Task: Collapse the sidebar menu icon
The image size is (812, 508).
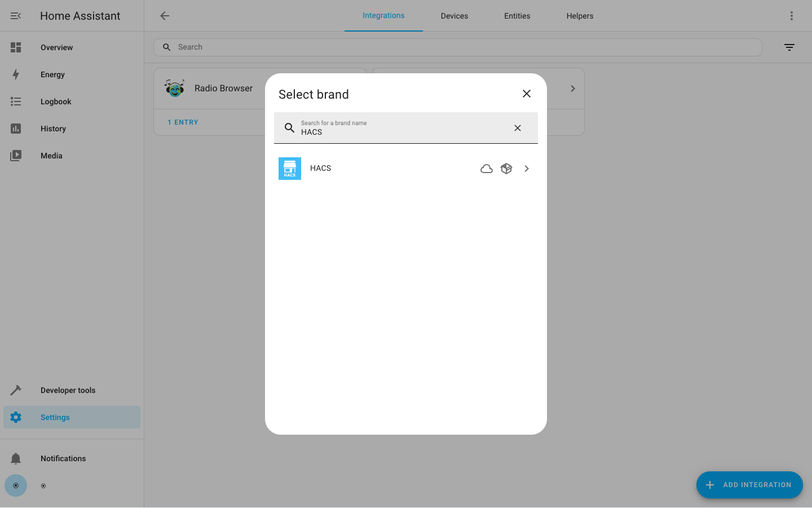Action: click(16, 16)
